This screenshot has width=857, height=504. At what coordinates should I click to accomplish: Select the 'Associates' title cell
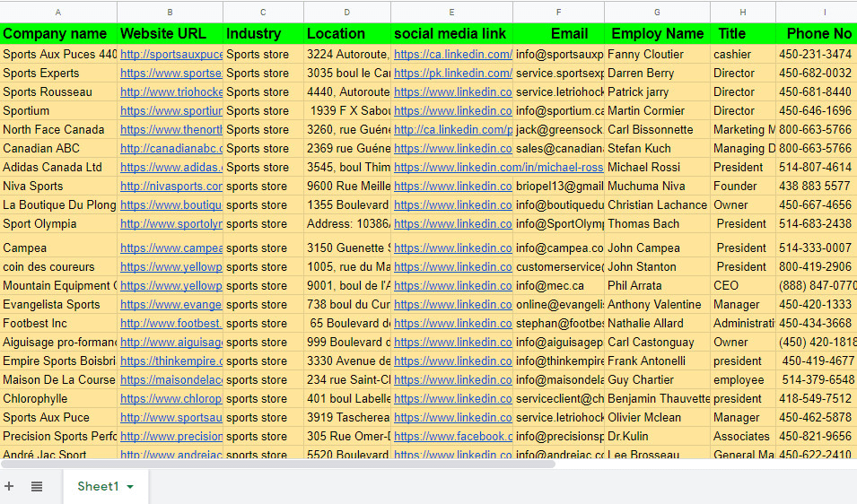[743, 437]
